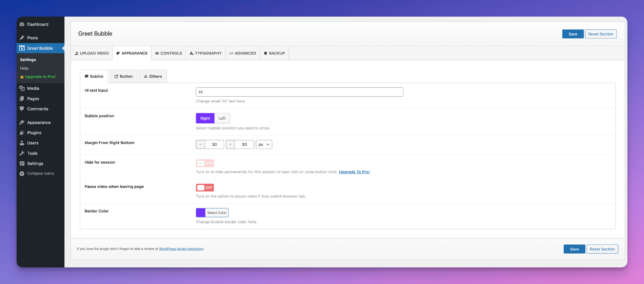Set bubble position to Right
The width and height of the screenshot is (644, 284).
coord(205,118)
